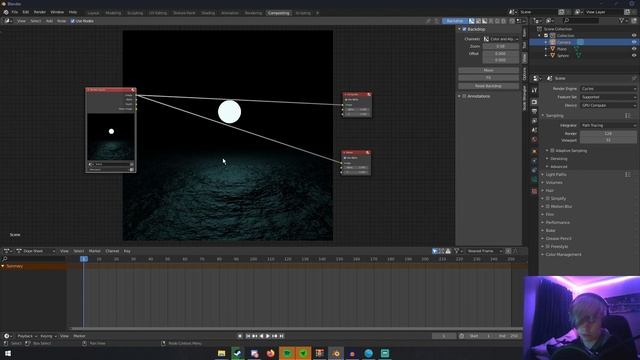Toggle the Simplify checkbox

(x=548, y=198)
